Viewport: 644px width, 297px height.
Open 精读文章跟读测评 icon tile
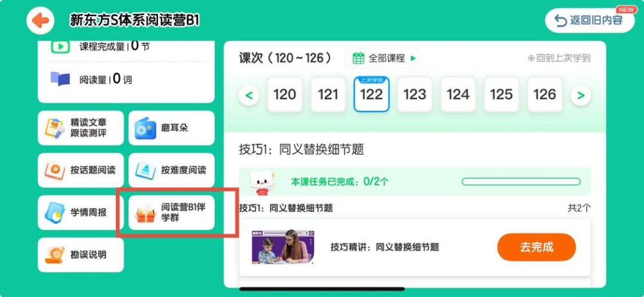pos(55,128)
